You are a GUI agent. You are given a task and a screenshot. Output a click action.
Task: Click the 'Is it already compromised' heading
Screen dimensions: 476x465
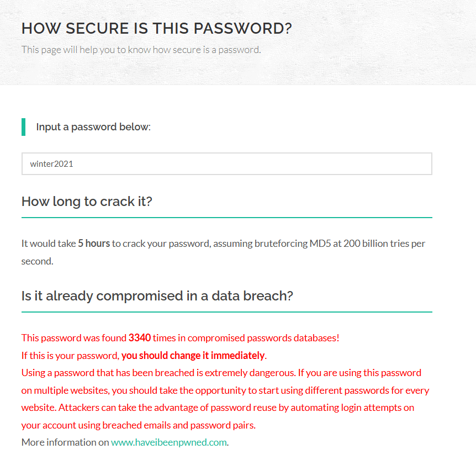(x=157, y=296)
